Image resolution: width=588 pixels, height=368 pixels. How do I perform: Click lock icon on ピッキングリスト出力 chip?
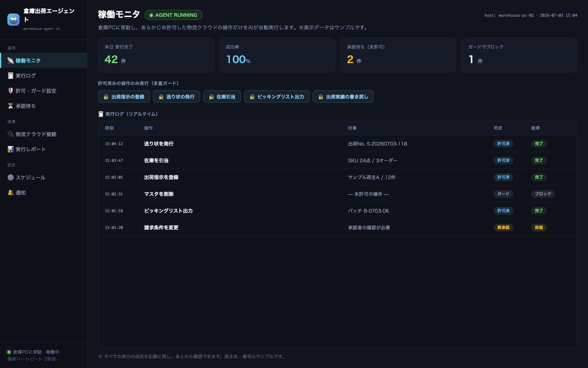click(x=252, y=97)
